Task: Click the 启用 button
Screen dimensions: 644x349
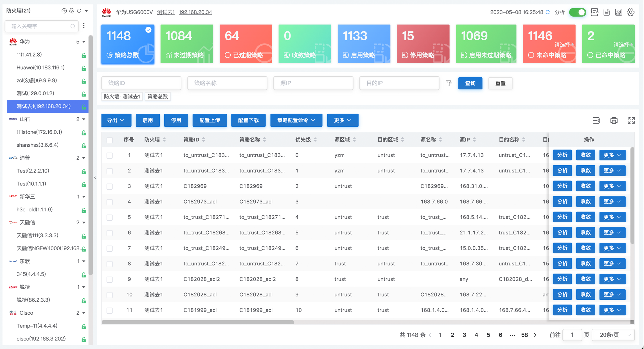Action: 148,120
